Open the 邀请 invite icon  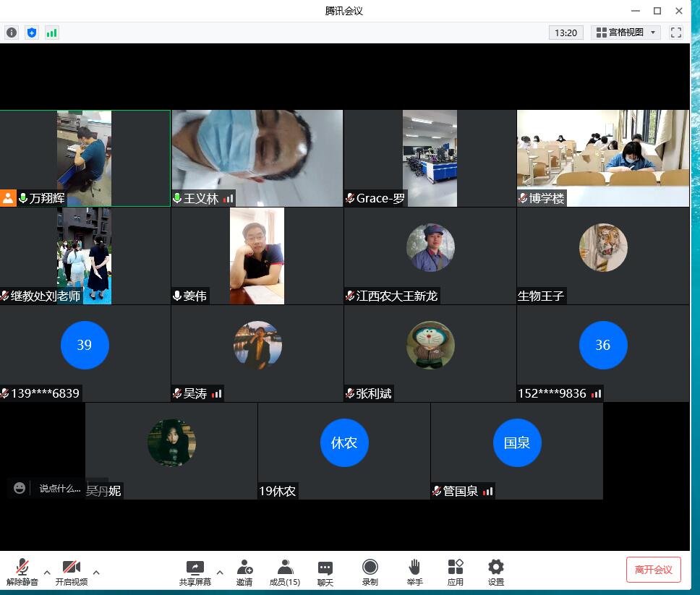click(244, 572)
